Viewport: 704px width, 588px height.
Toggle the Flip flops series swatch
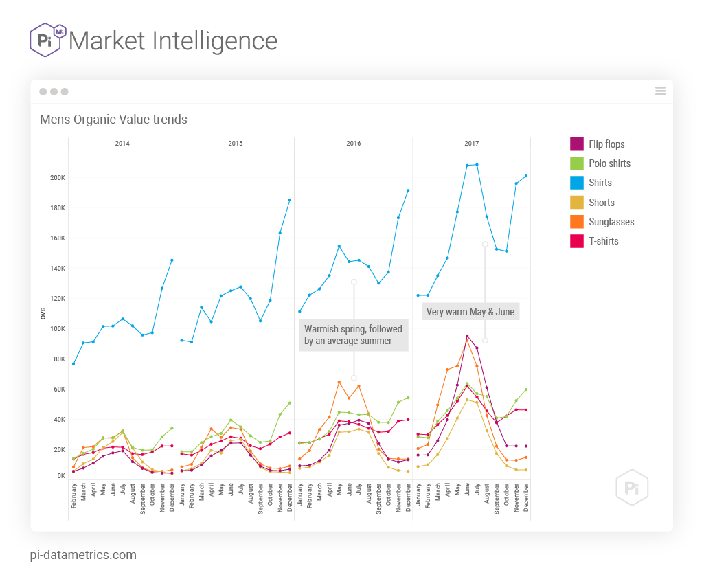[x=576, y=144]
